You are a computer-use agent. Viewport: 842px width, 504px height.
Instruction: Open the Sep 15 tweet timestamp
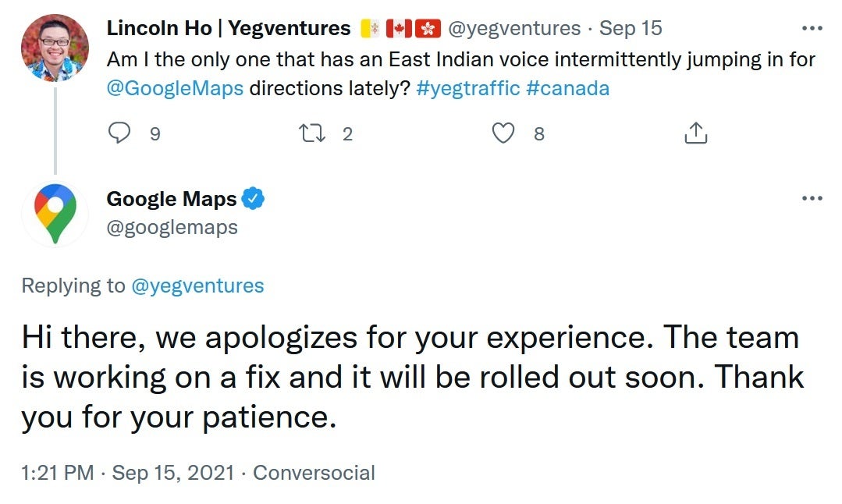[631, 28]
